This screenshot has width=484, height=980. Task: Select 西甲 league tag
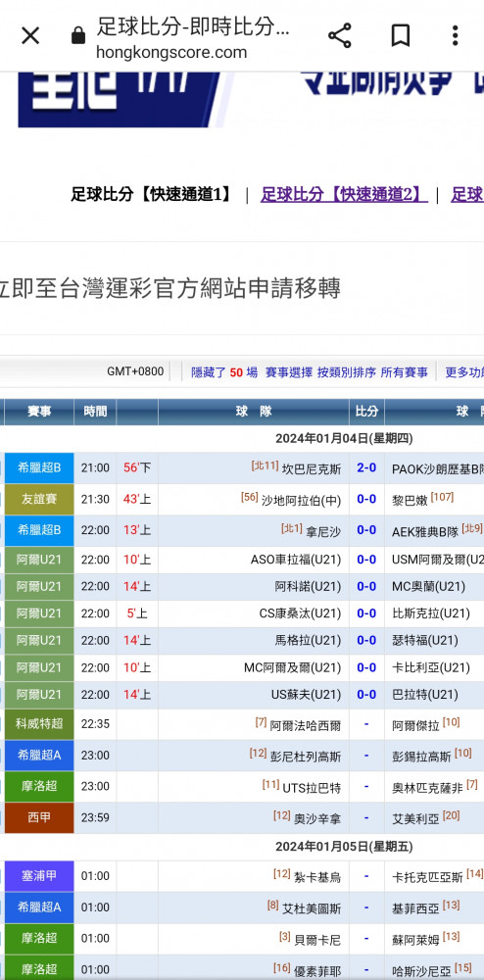point(39,817)
